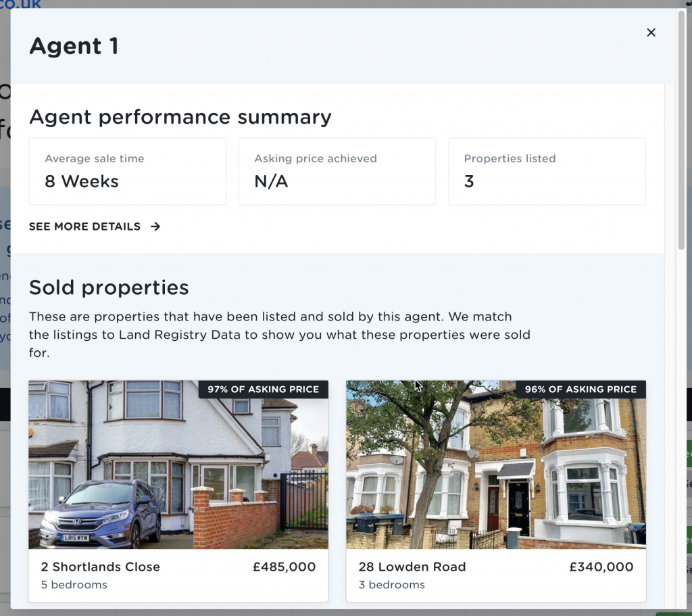Click the arrow icon beside See More Details
This screenshot has height=616, width=692.
155,227
